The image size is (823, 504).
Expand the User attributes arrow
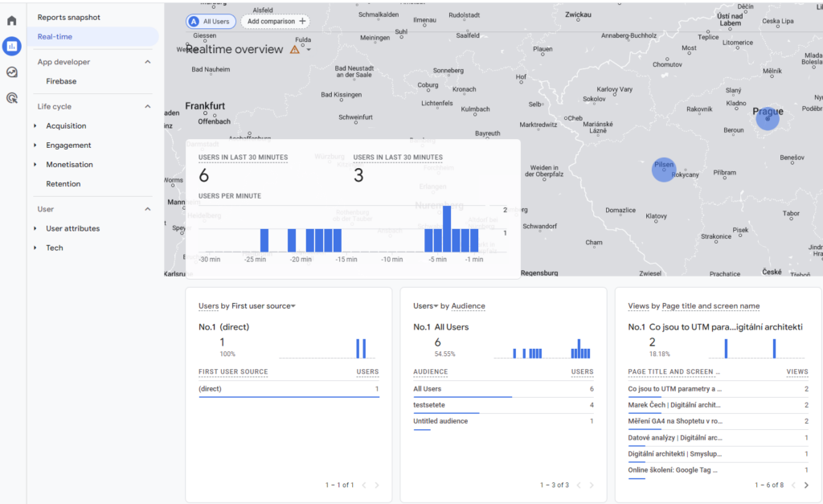point(35,228)
